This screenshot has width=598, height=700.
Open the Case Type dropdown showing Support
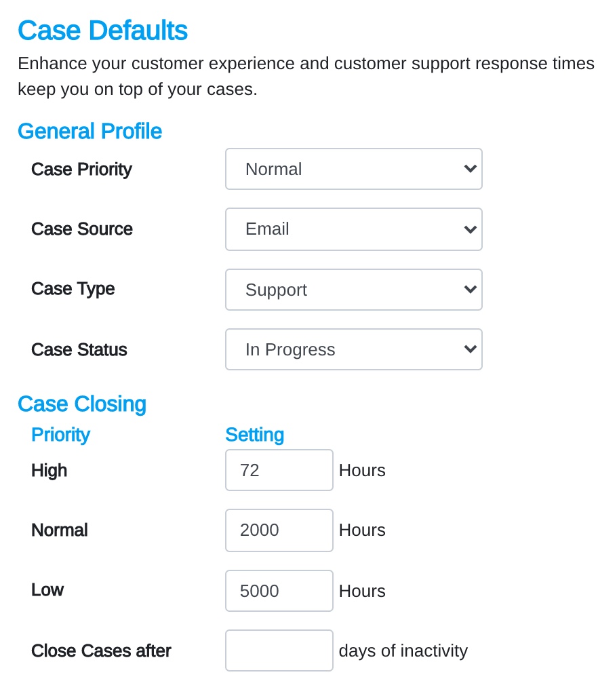(353, 289)
